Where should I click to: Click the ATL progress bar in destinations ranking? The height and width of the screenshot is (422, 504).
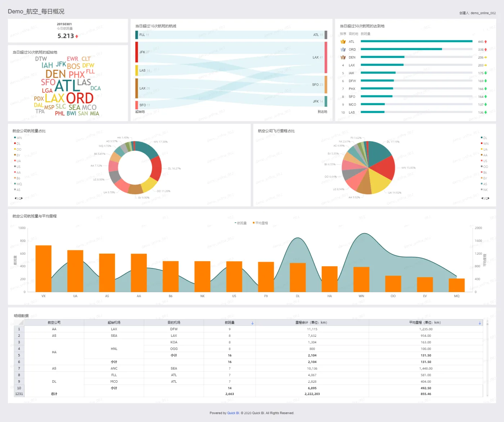417,41
